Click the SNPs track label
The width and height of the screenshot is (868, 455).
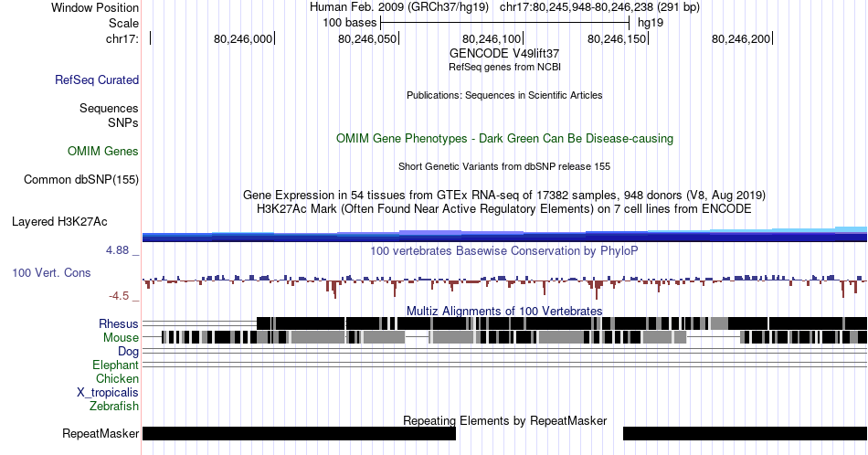(x=123, y=122)
